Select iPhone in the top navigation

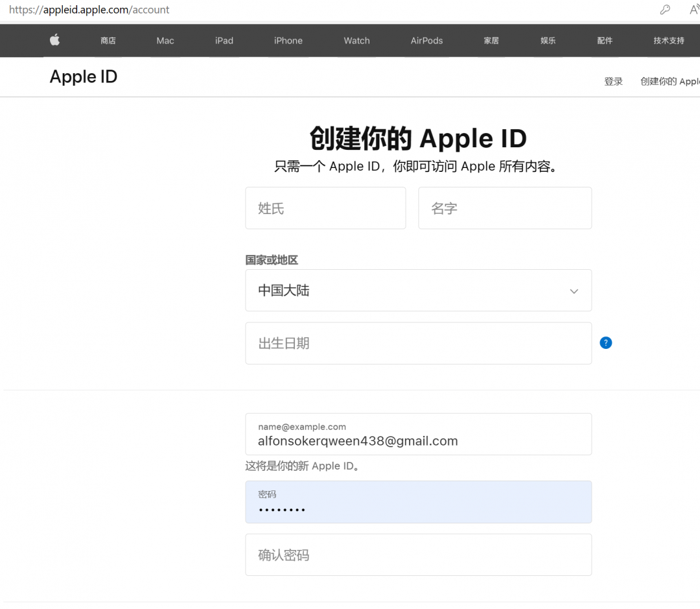click(x=288, y=40)
